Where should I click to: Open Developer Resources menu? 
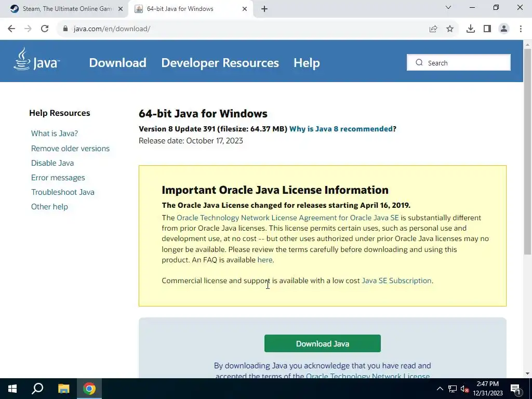click(x=220, y=63)
